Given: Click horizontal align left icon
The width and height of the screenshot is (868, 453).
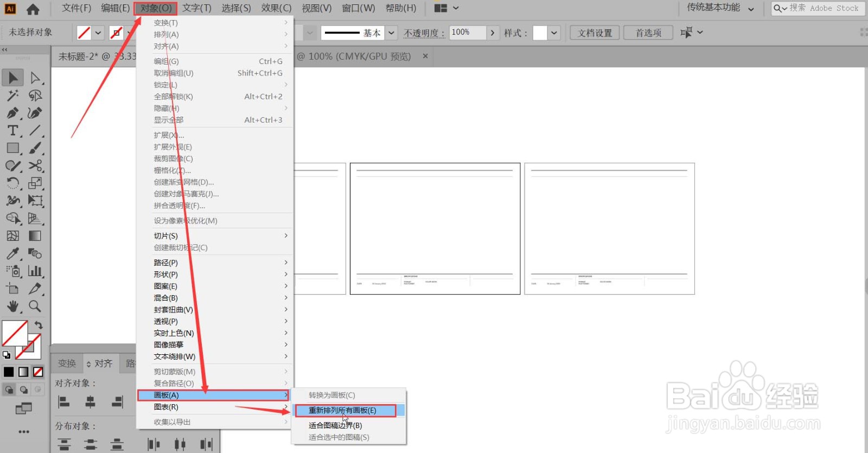Looking at the screenshot, I should pos(63,402).
